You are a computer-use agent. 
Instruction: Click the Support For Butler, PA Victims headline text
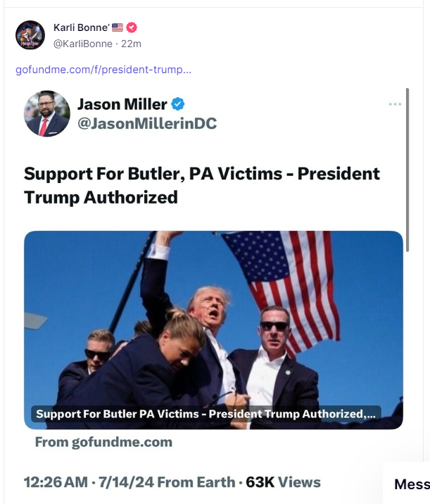click(x=202, y=185)
